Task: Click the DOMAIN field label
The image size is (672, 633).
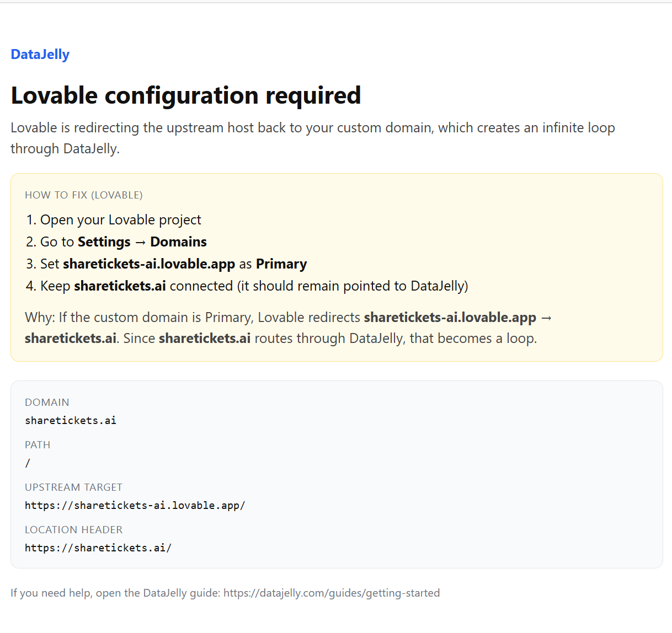Action: click(x=47, y=403)
